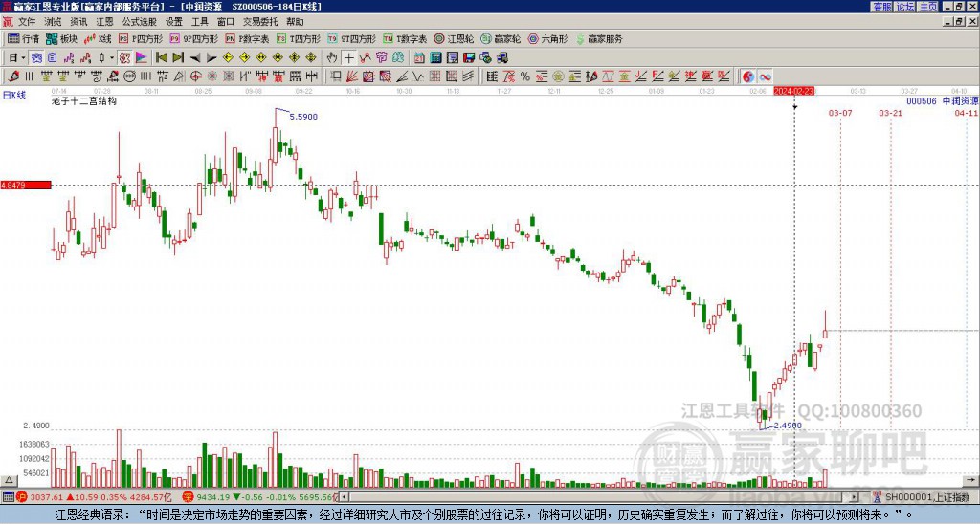
Task: Open the calculator icon
Action: click(435, 58)
